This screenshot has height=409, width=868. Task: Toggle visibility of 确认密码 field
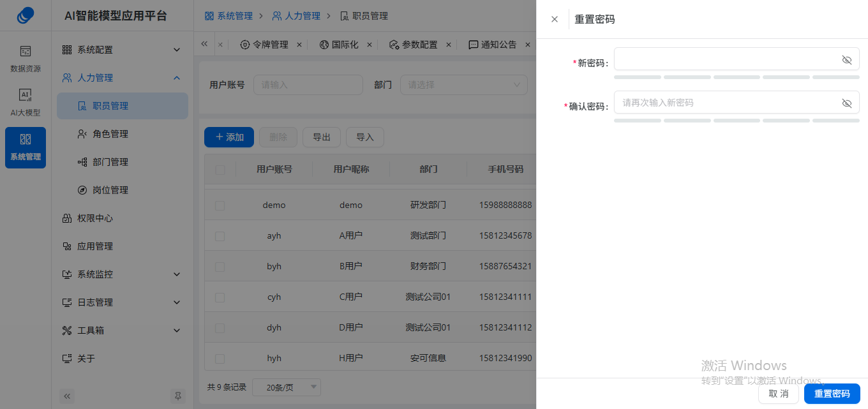(x=847, y=103)
